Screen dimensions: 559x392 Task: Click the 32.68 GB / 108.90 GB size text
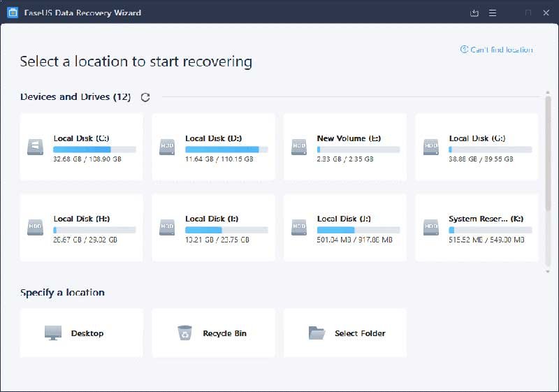[87, 159]
